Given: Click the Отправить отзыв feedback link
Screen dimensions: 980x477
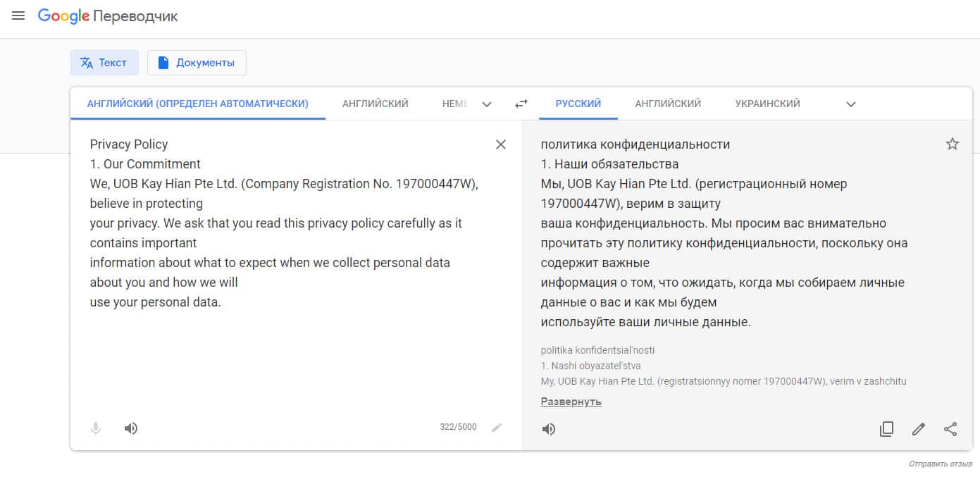Looking at the screenshot, I should (941, 464).
